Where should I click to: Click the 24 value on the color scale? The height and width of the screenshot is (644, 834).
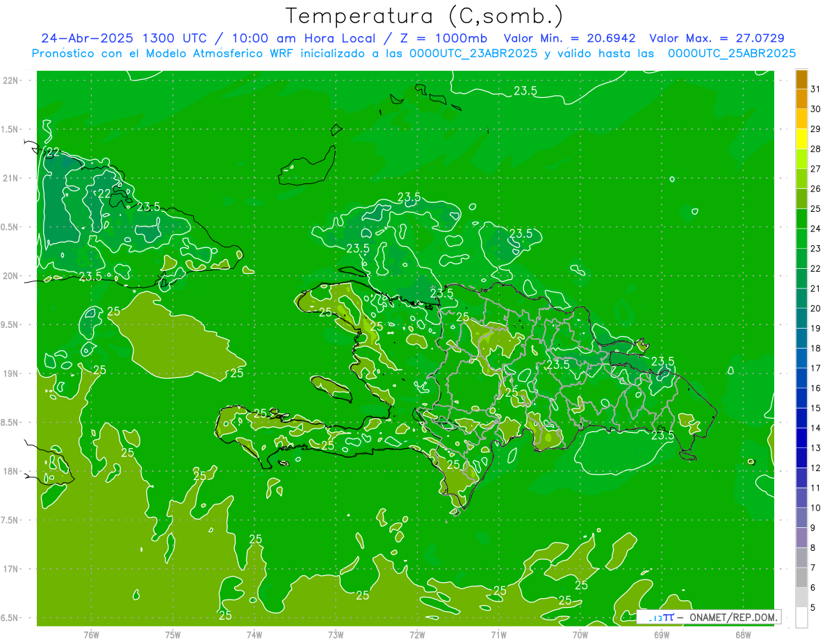[816, 229]
